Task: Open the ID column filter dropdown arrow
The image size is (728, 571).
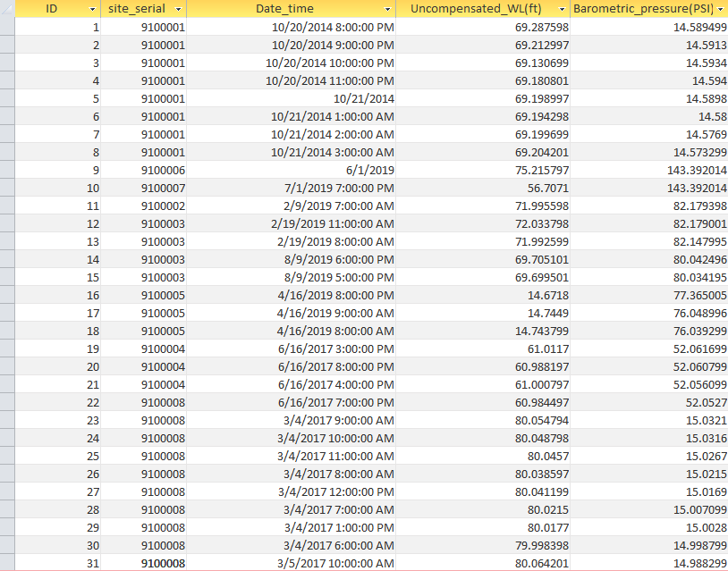Action: tap(93, 9)
